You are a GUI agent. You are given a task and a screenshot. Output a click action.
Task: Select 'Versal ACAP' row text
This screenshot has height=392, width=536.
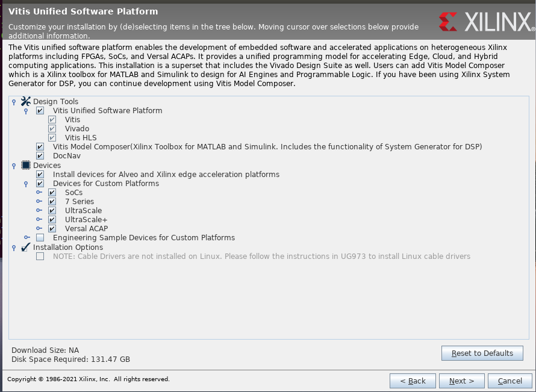point(87,229)
